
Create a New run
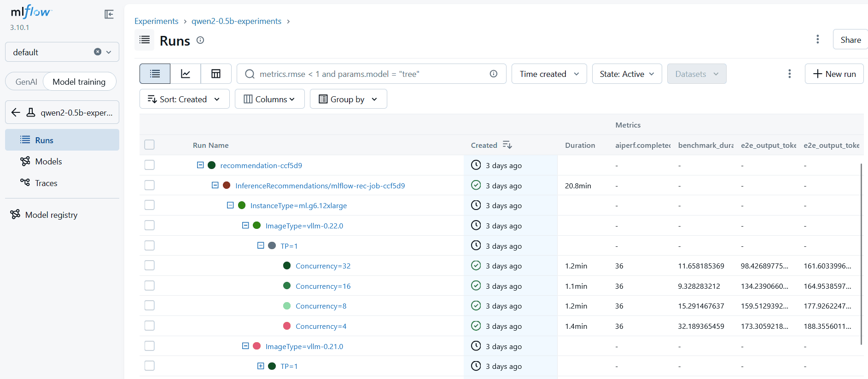(x=834, y=74)
